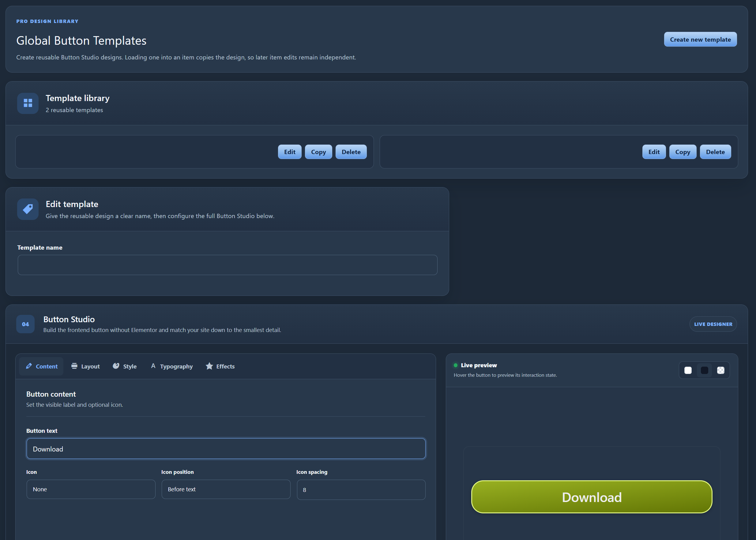Click the pencil icon on the Content tab
The image size is (756, 540).
click(x=29, y=366)
